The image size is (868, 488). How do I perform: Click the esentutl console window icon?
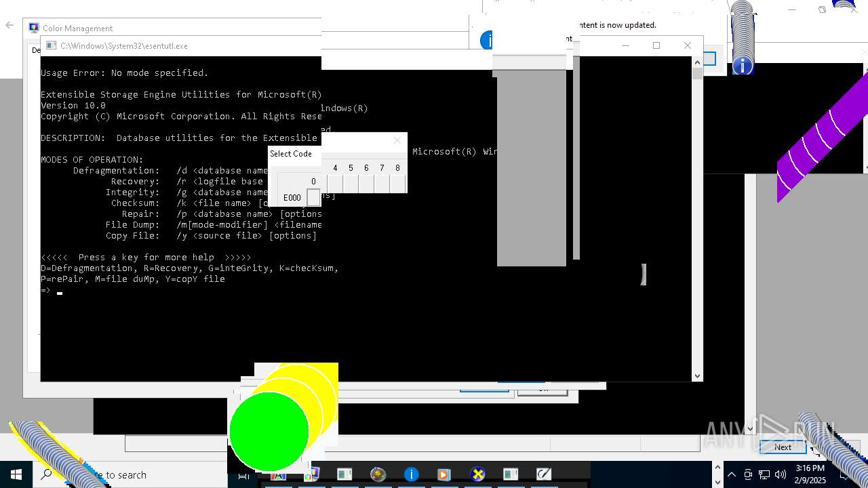[x=52, y=46]
